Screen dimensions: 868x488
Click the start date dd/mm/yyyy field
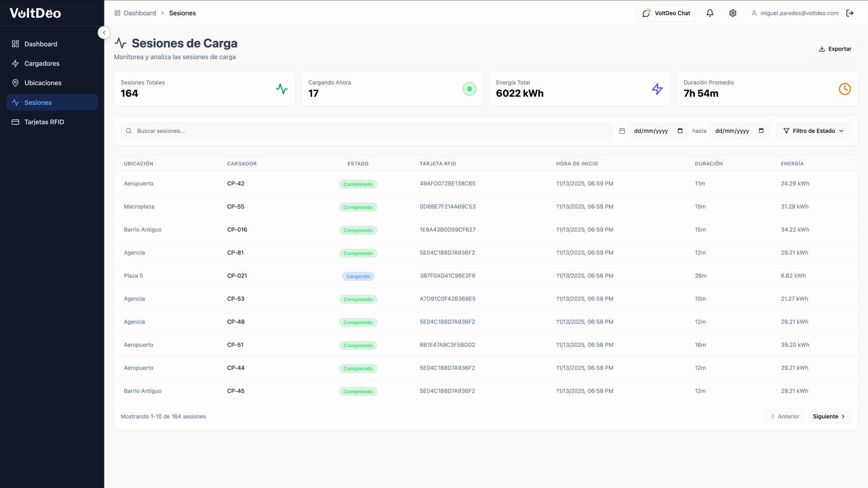[658, 131]
